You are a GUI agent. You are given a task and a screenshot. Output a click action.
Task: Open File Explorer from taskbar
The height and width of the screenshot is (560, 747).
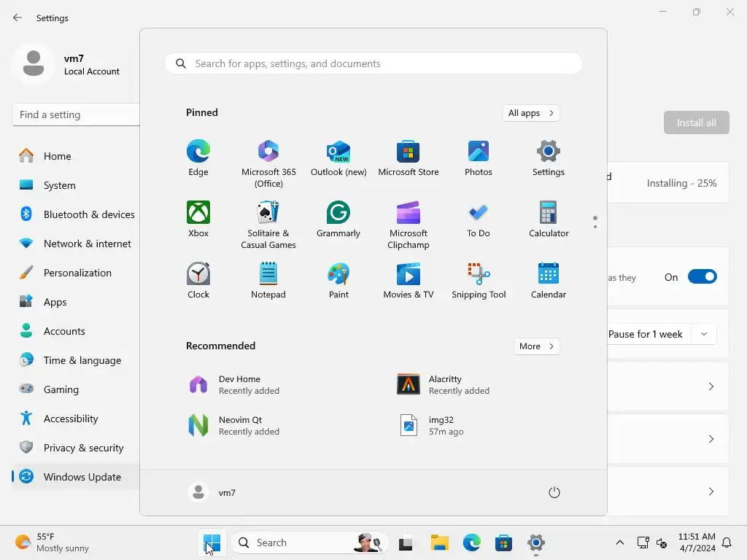click(x=439, y=542)
